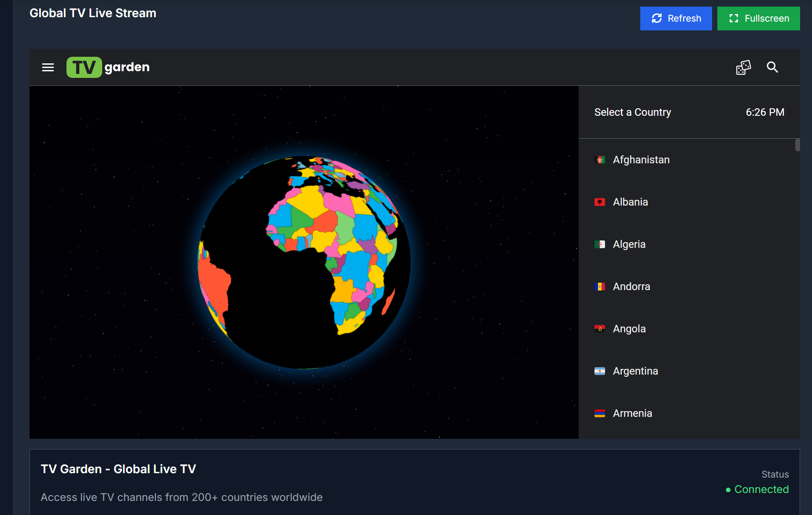This screenshot has height=515, width=812.
Task: Click South America on the globe
Action: tap(214, 282)
